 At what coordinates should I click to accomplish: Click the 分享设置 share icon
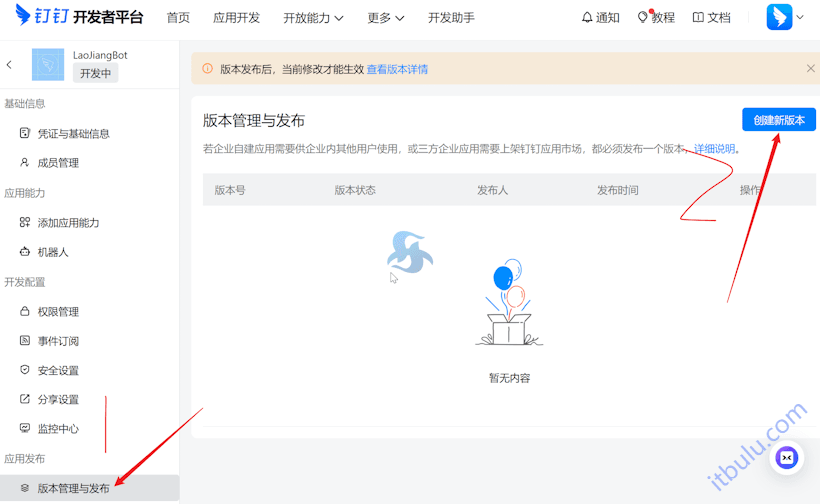tap(25, 399)
